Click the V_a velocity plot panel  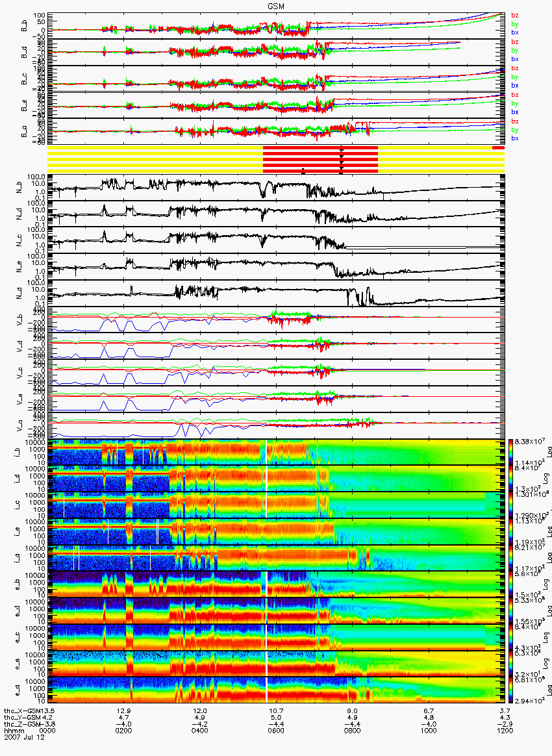pos(276,425)
